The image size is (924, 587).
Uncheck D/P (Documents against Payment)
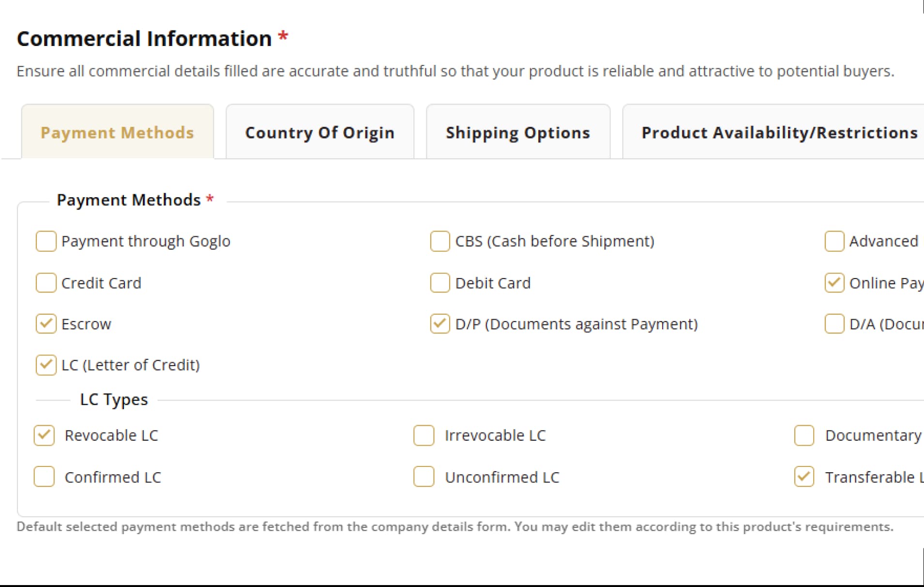click(x=440, y=324)
